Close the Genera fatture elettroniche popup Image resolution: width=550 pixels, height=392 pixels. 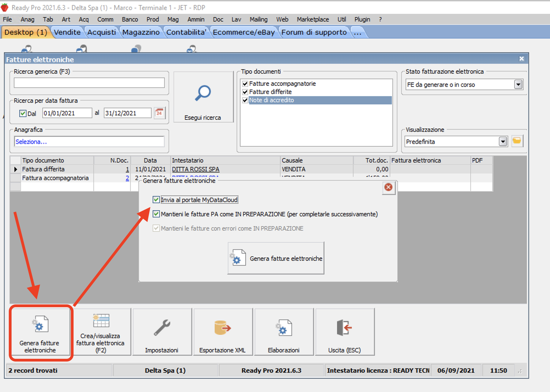tap(388, 187)
